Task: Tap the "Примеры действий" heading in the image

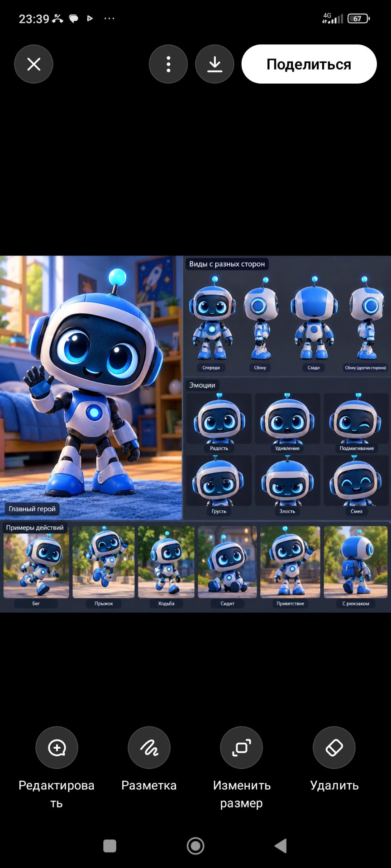Action: [x=35, y=528]
